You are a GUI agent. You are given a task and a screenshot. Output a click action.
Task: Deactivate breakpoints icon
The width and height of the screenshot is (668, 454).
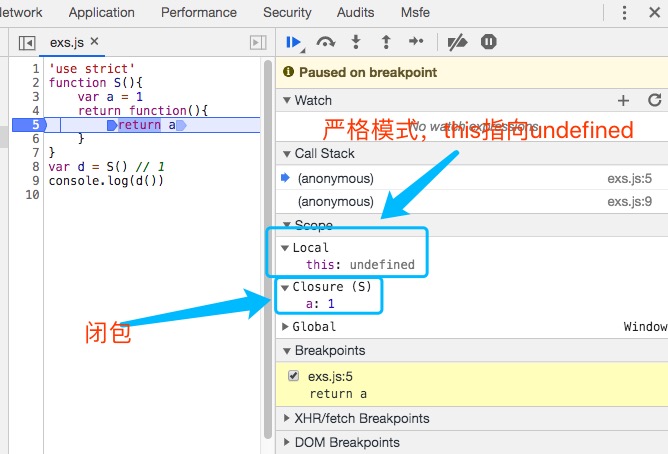[457, 42]
